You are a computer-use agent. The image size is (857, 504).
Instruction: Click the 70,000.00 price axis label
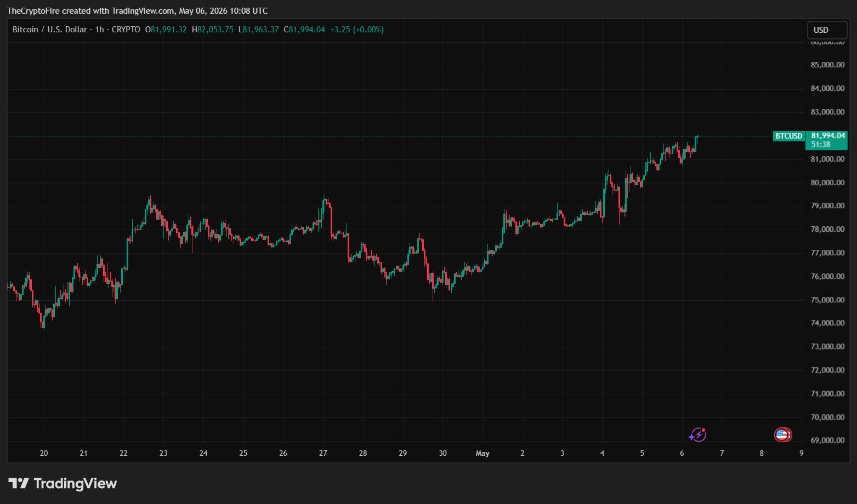point(828,417)
